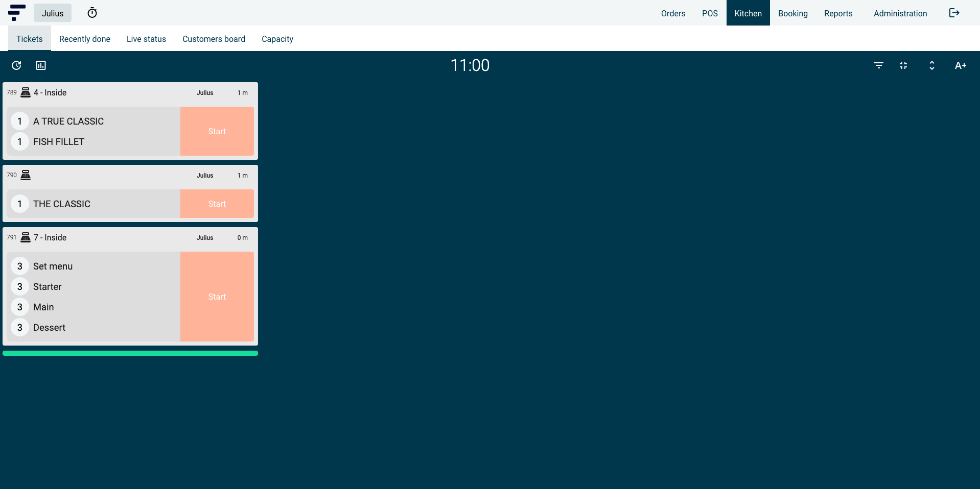This screenshot has width=980, height=489.
Task: Open the Capacity tab
Action: [277, 39]
